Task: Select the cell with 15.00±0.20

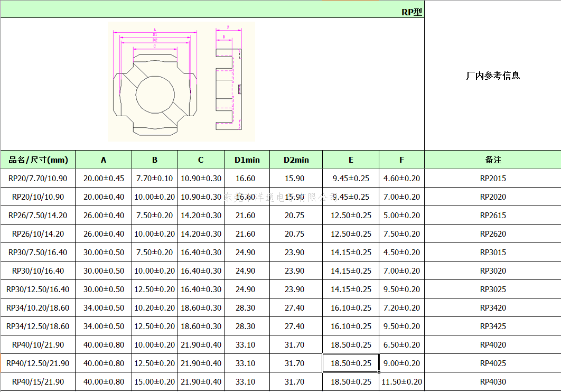Action: coord(154,382)
